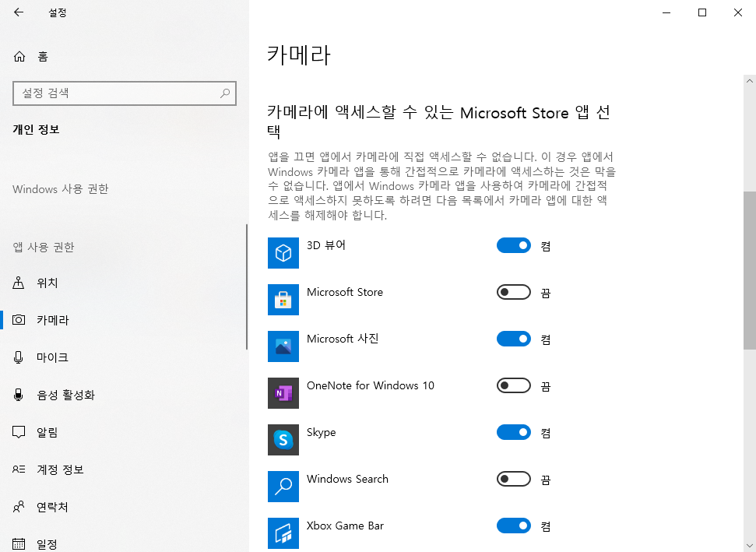Disable Xbox Game Bar camera toggle
This screenshot has width=756, height=552.
[514, 526]
